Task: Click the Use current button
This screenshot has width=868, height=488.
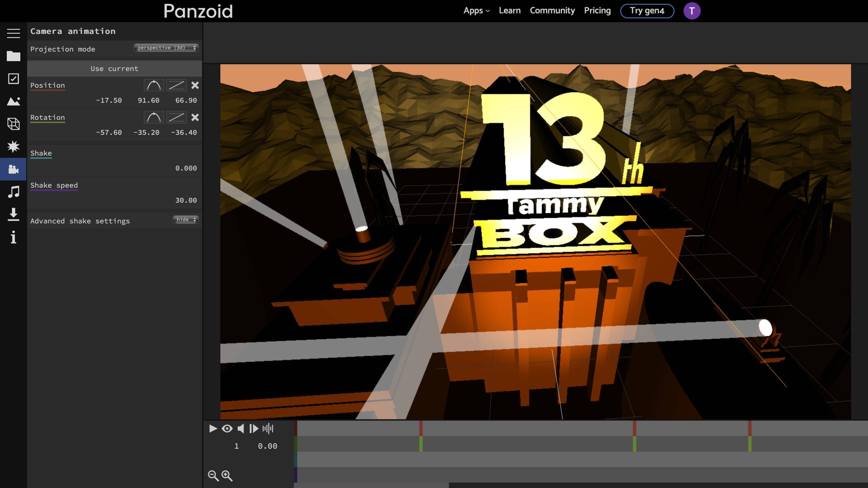Action: tap(114, 69)
